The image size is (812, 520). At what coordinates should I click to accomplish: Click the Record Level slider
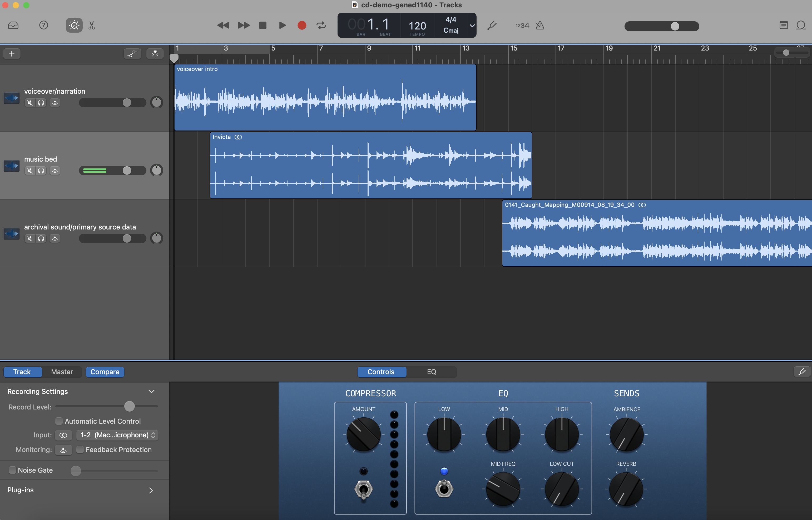[x=129, y=406]
